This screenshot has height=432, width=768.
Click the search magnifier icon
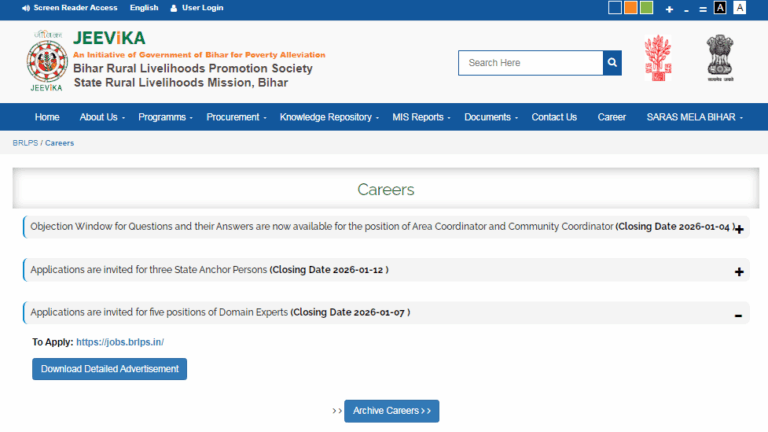[x=612, y=63]
